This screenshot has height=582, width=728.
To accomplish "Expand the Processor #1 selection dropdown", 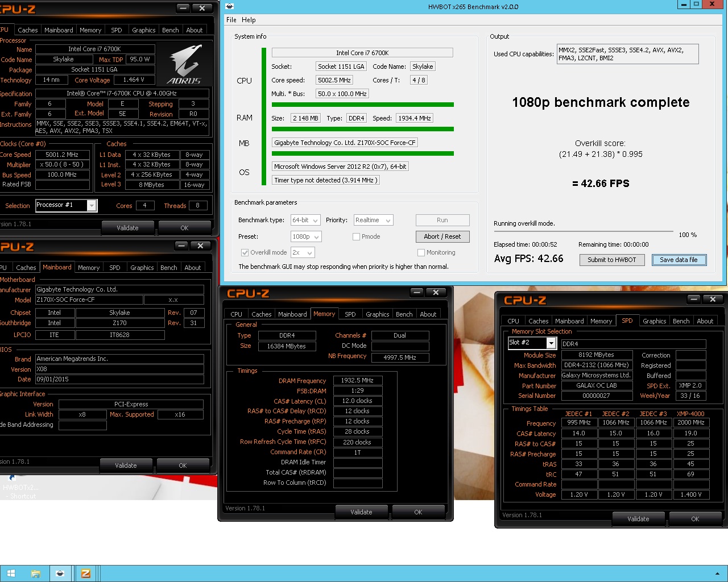I will coord(92,205).
